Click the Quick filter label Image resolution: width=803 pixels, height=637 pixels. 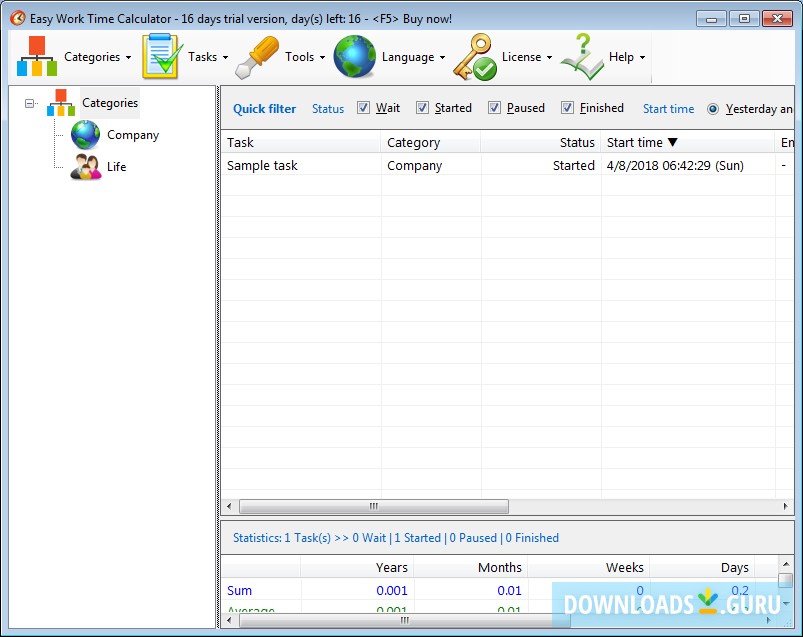264,109
